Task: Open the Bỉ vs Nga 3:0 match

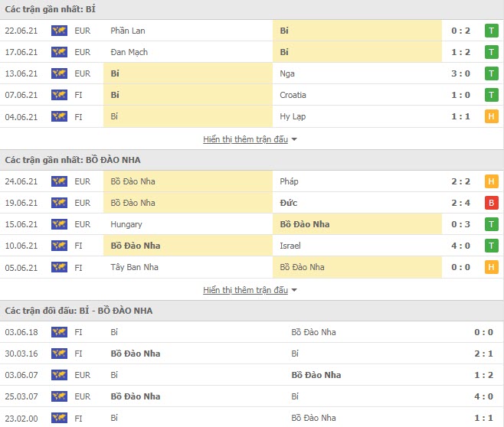Action: (252, 73)
